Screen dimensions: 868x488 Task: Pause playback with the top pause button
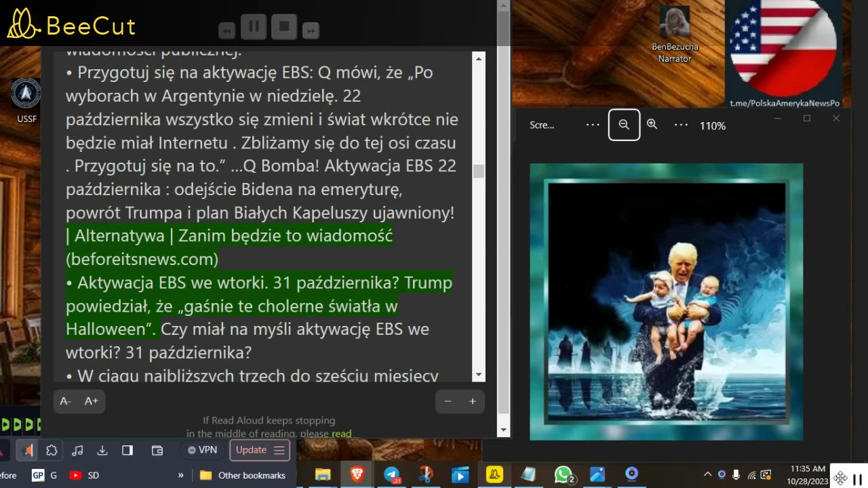point(254,27)
